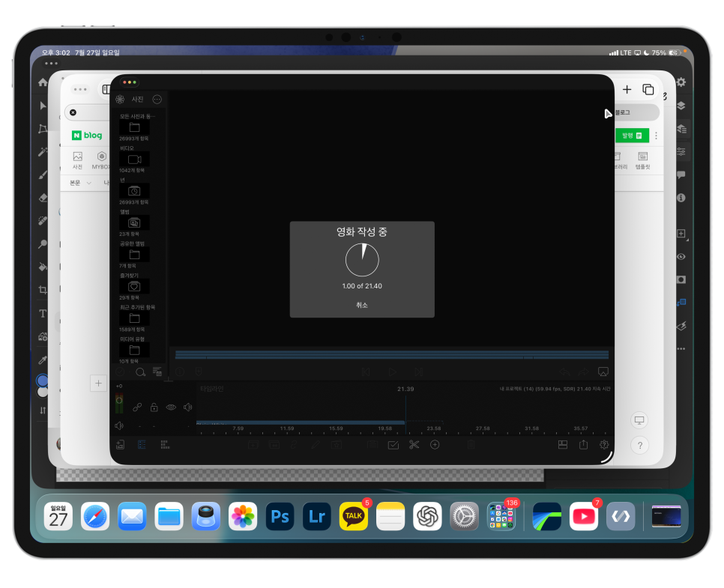
Task: Toggle master volume speaker under audio meter
Action: coord(119,425)
